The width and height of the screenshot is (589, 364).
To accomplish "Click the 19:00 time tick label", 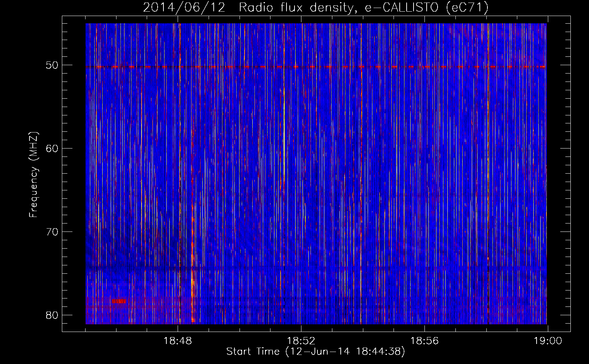I will (548, 341).
